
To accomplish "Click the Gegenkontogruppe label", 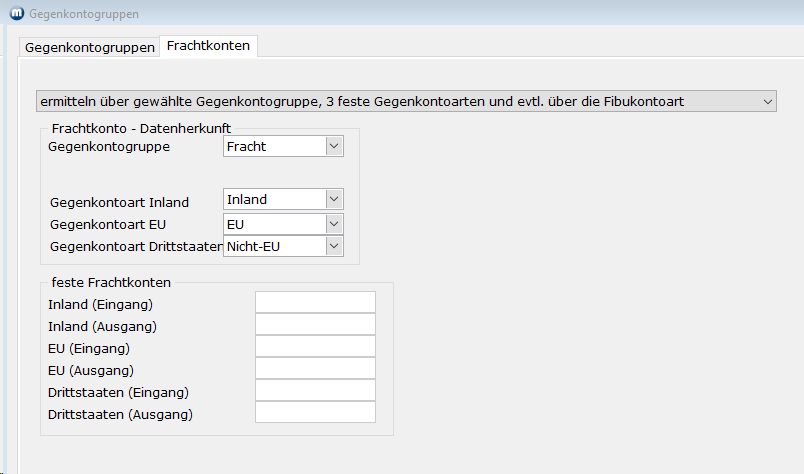I will point(109,147).
